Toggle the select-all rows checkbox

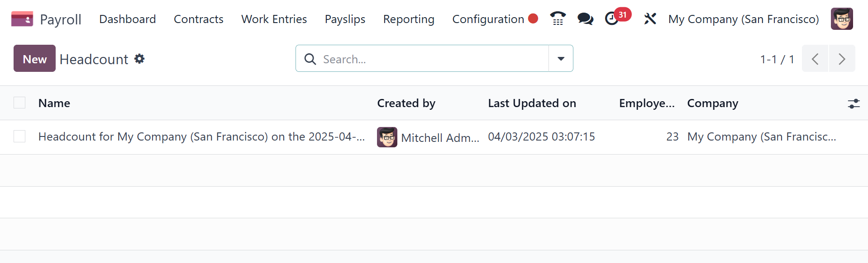click(x=19, y=103)
